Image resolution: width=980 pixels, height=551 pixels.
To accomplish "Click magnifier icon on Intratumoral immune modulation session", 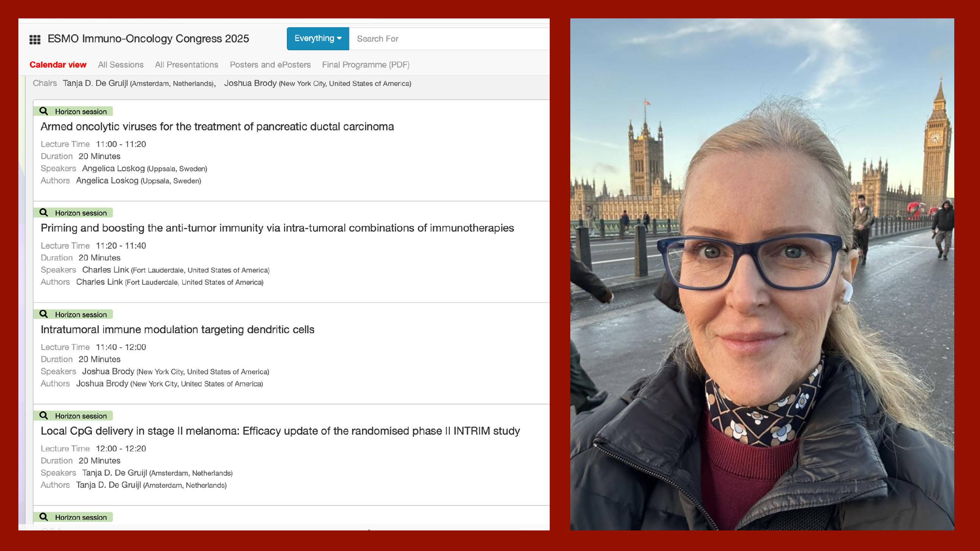I will pos(44,314).
